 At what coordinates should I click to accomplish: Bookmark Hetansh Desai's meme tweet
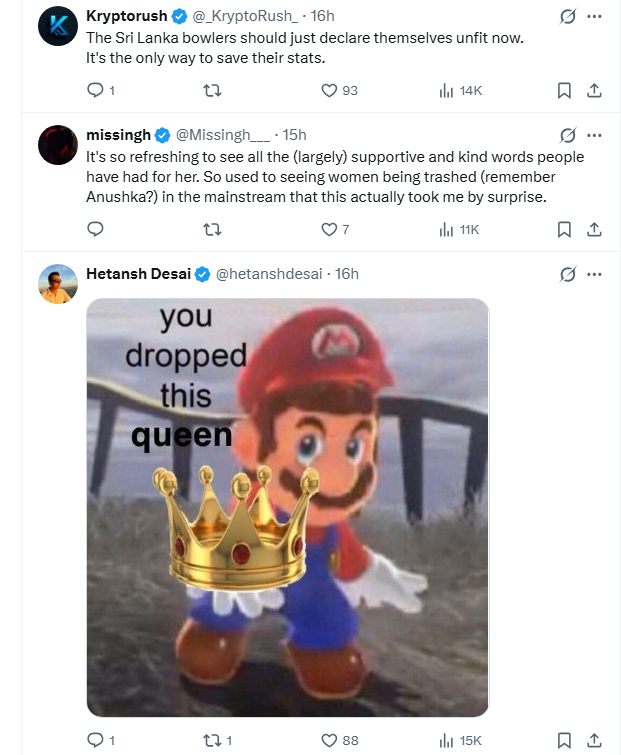tap(564, 741)
